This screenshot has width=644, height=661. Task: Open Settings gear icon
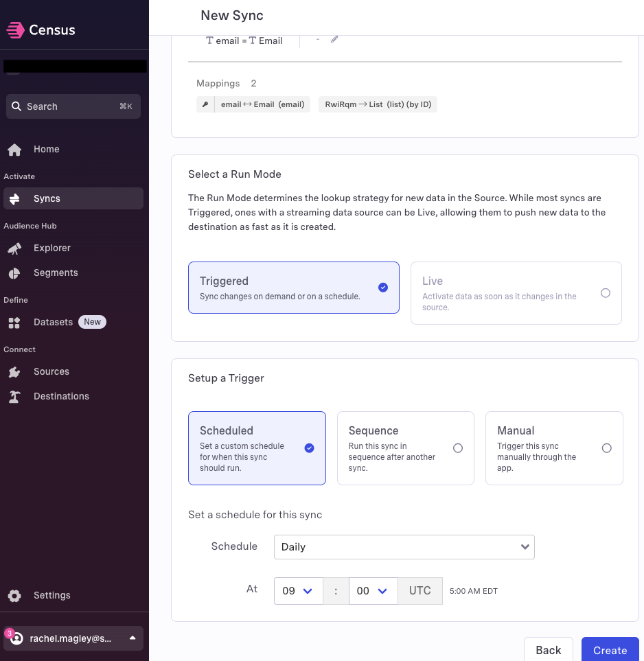(14, 596)
